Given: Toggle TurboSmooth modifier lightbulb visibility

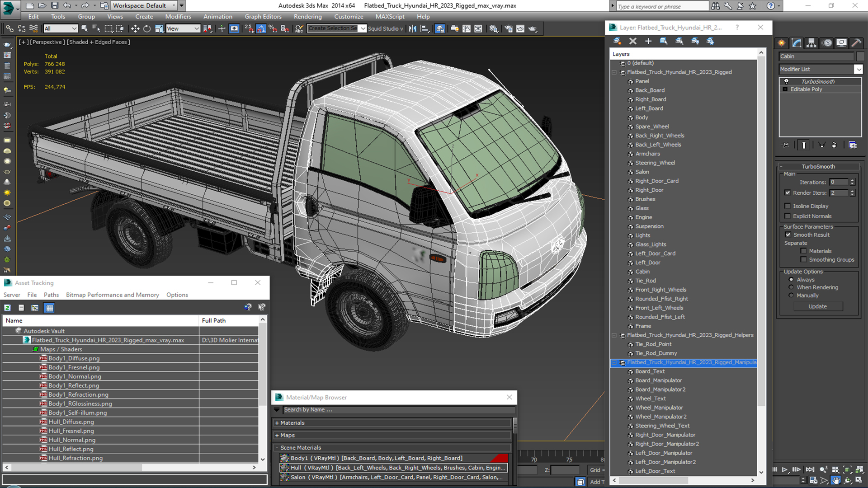Looking at the screenshot, I should (x=787, y=81).
